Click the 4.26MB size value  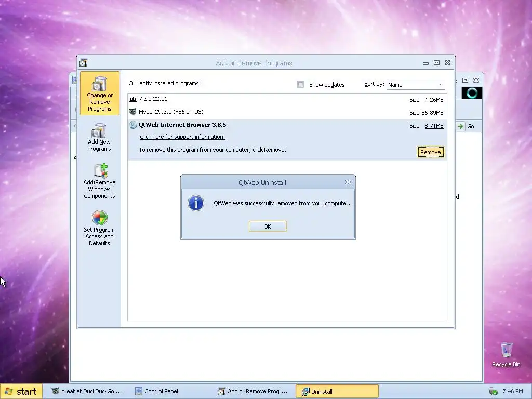pyautogui.click(x=434, y=100)
